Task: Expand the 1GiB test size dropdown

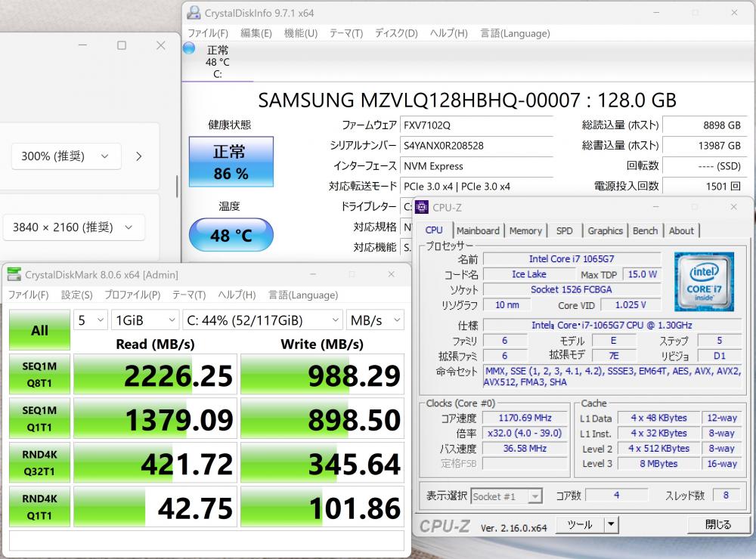Action: pos(145,320)
